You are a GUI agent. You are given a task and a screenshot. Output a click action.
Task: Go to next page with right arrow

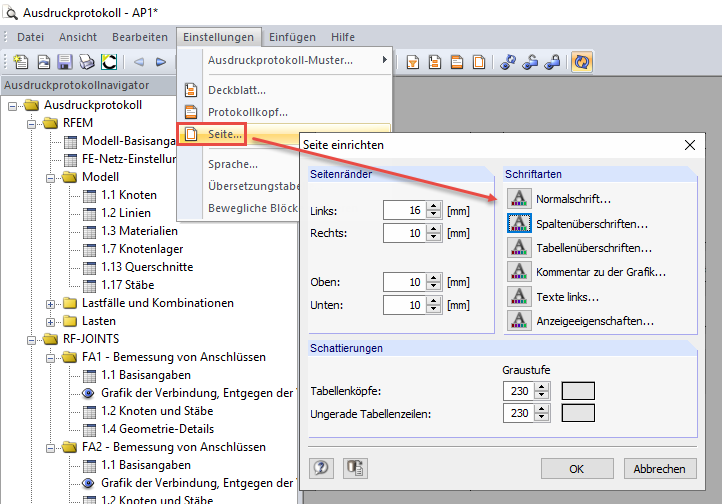[161, 62]
